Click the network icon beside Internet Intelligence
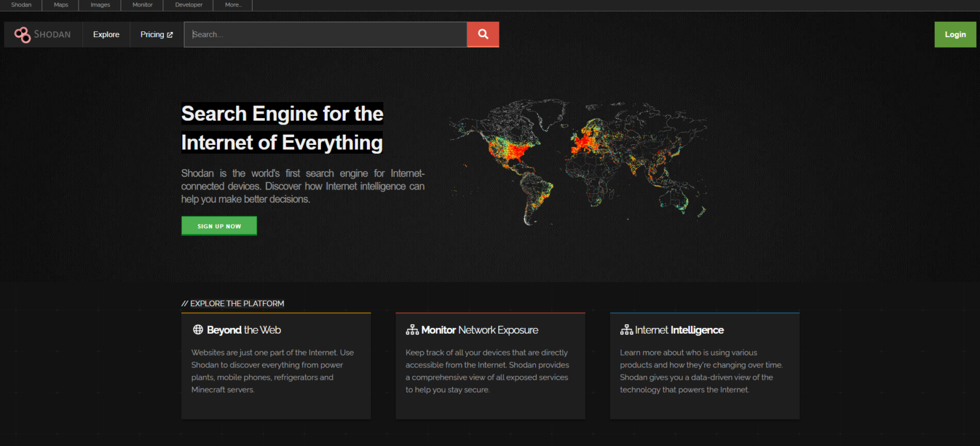Viewport: 980px width, 446px height. [626, 330]
